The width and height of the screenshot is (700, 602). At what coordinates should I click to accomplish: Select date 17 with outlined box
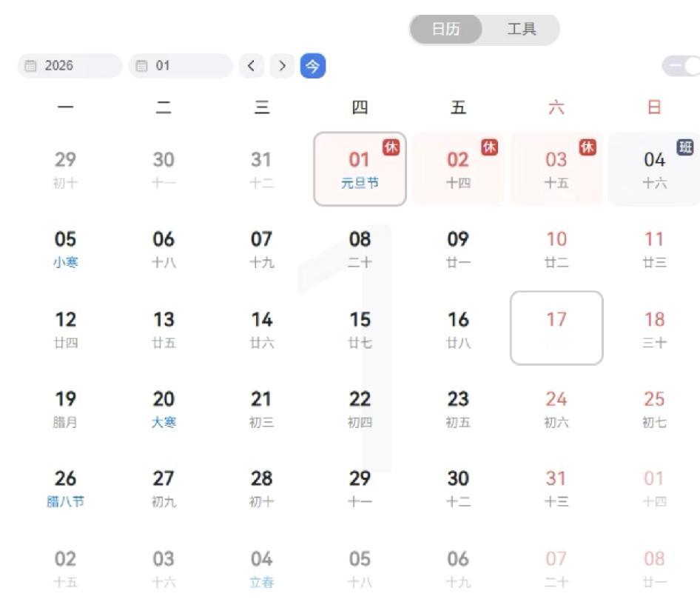(556, 328)
